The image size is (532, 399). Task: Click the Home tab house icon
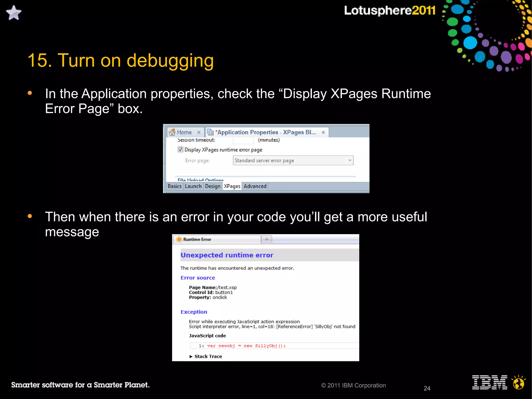(172, 132)
